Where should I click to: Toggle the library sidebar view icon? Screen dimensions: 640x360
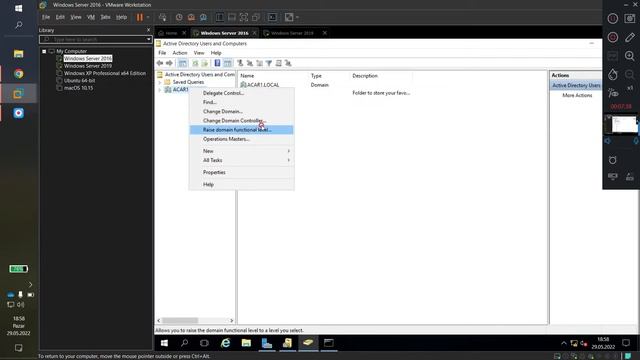[220, 17]
